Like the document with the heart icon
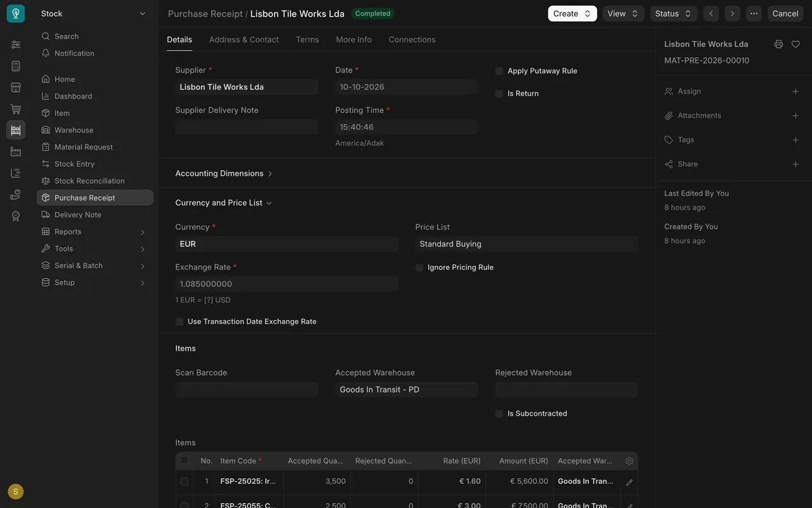Viewport: 812px width, 508px height. [796, 44]
